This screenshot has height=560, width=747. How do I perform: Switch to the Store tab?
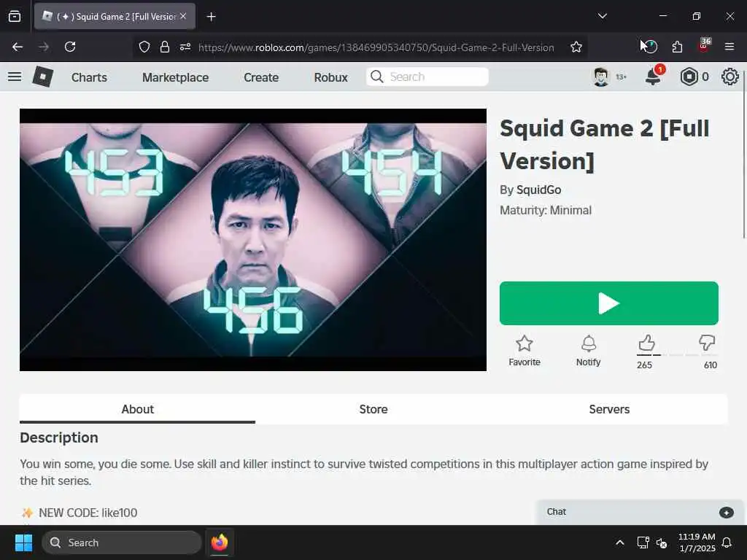(373, 409)
